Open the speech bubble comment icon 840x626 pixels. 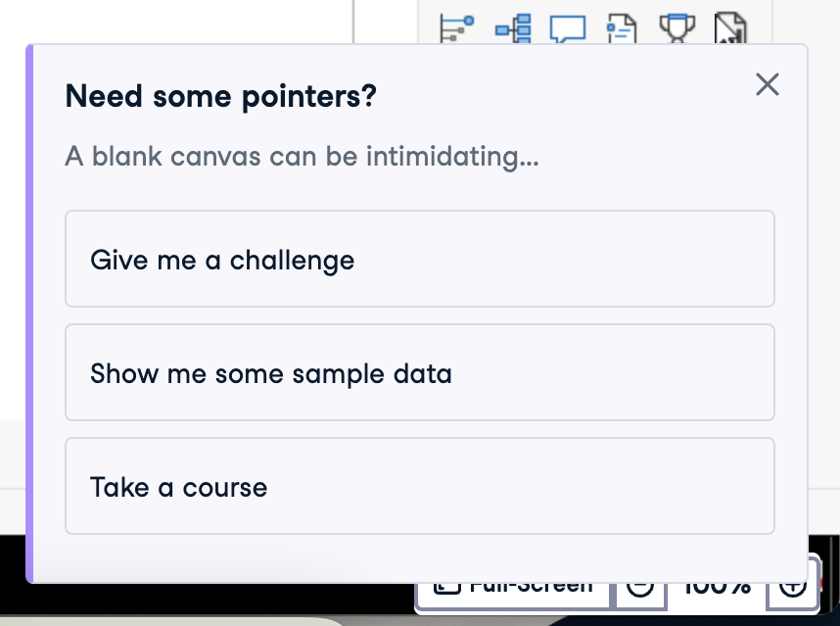[567, 29]
